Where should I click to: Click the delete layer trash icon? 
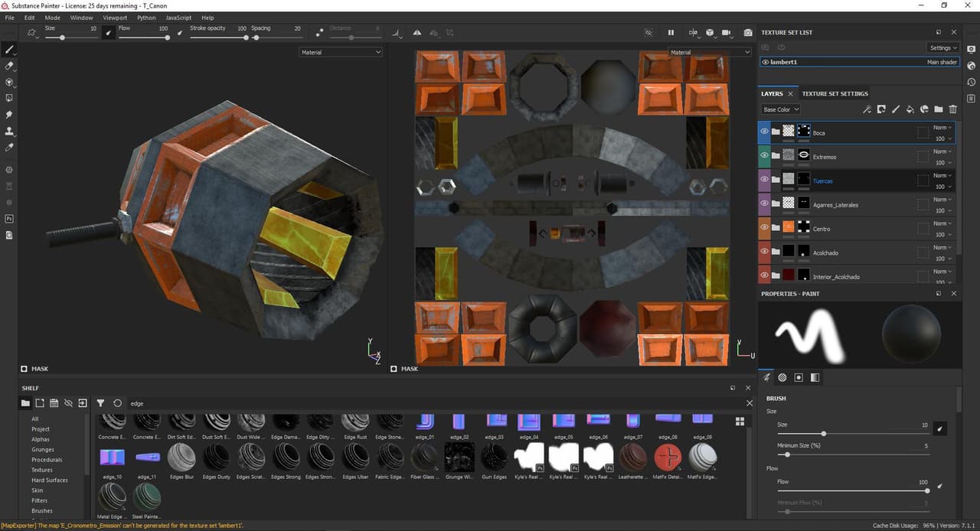coord(953,109)
